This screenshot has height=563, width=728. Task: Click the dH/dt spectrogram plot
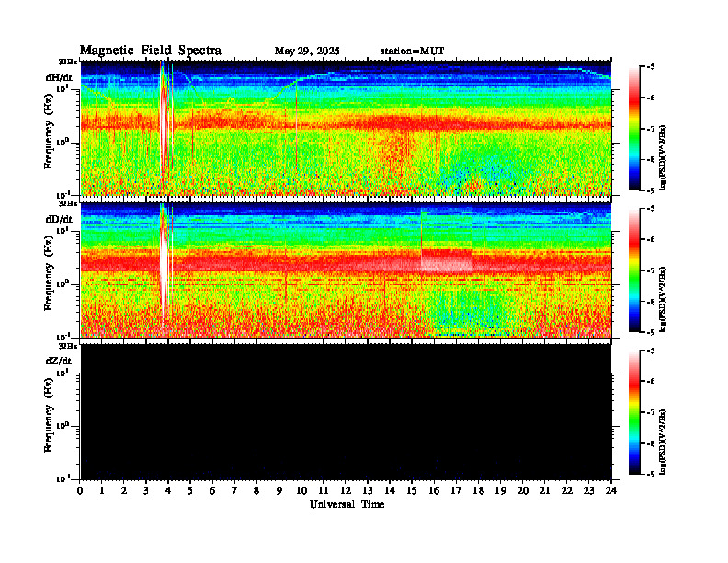346,128
